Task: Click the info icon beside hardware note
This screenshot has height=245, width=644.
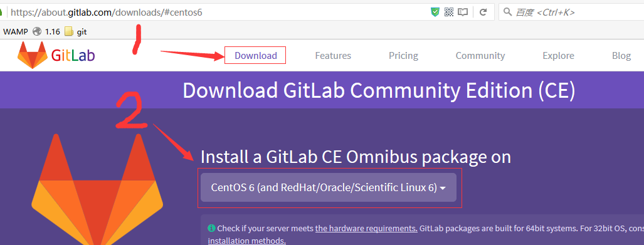Action: (211, 228)
